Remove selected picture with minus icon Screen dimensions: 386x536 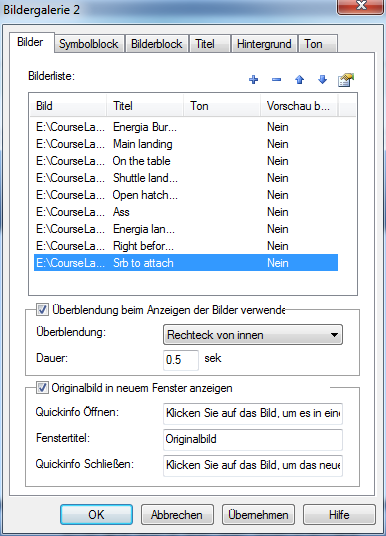[276, 80]
